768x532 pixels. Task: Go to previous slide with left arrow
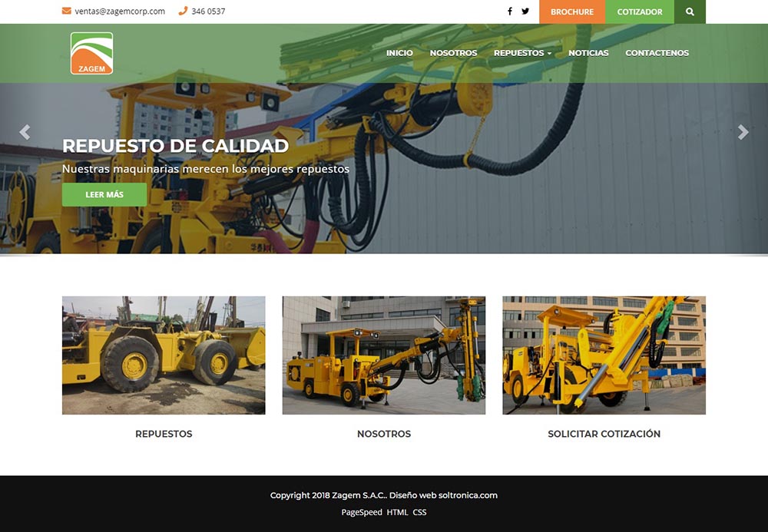click(25, 132)
